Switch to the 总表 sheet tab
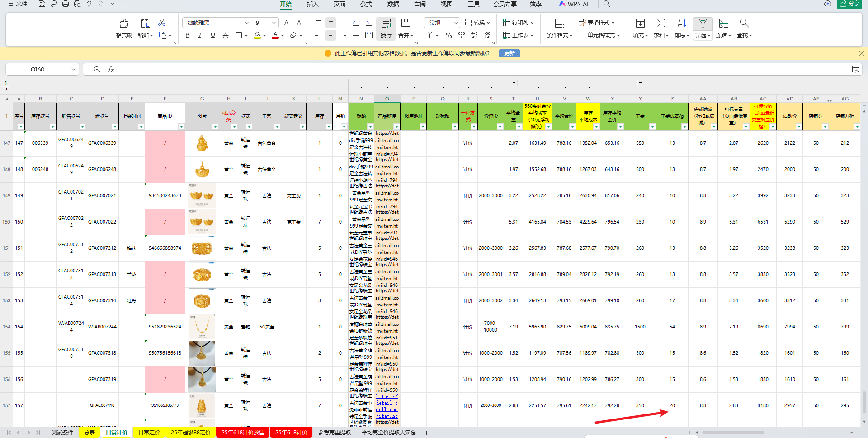The image size is (868, 438). pyautogui.click(x=90, y=433)
